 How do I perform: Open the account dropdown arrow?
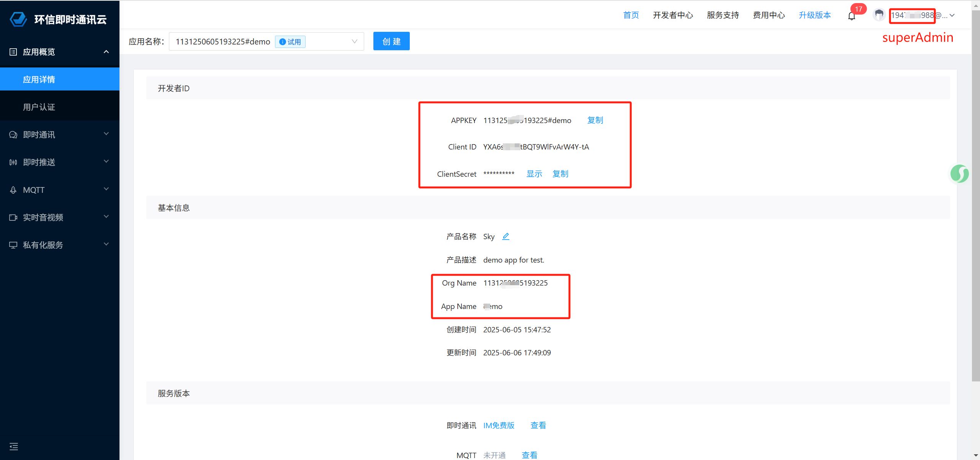coord(952,15)
